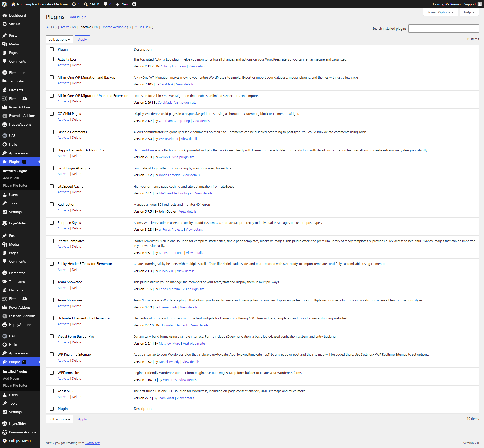Screen dimensions: 484x448
Task: Click the upper HappyAddons smiley icon
Action: pos(5,124)
